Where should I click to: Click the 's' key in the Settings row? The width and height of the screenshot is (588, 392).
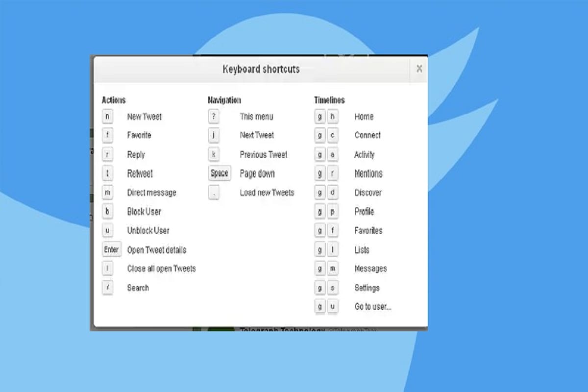click(x=333, y=288)
